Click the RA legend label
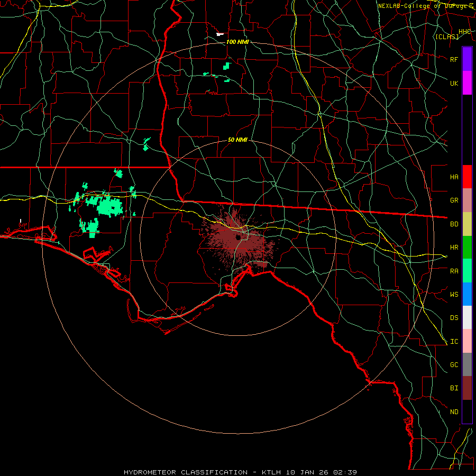 [x=454, y=271]
